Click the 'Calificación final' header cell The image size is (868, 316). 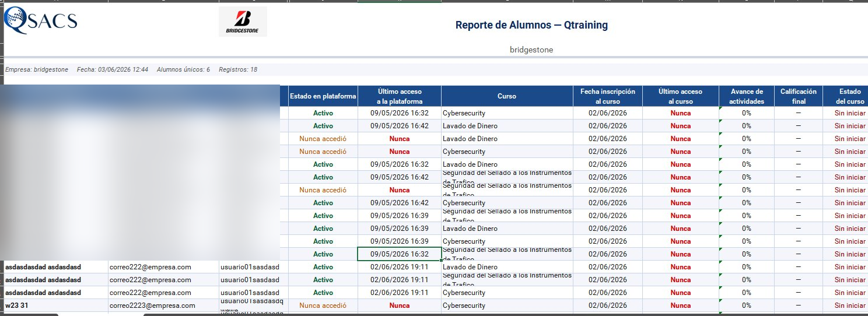point(799,96)
